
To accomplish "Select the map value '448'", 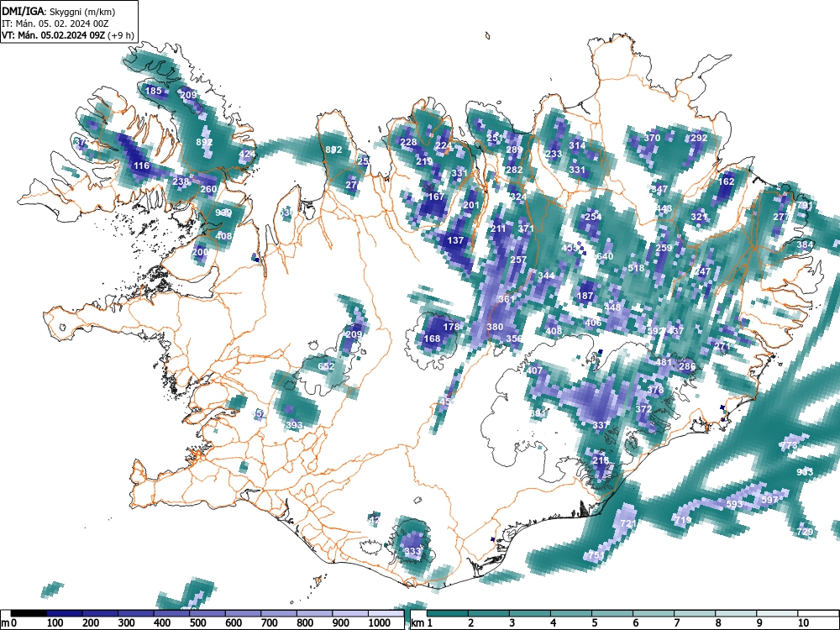I will (612, 307).
